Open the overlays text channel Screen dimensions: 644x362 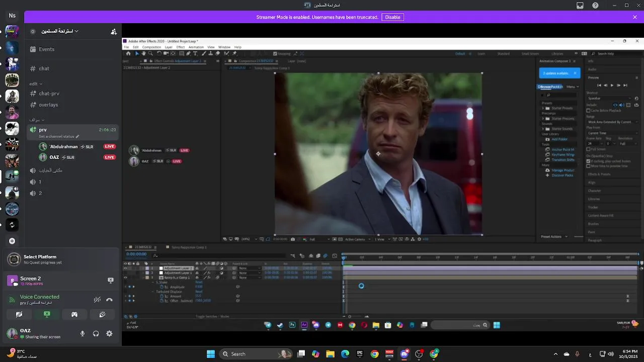(73, 105)
